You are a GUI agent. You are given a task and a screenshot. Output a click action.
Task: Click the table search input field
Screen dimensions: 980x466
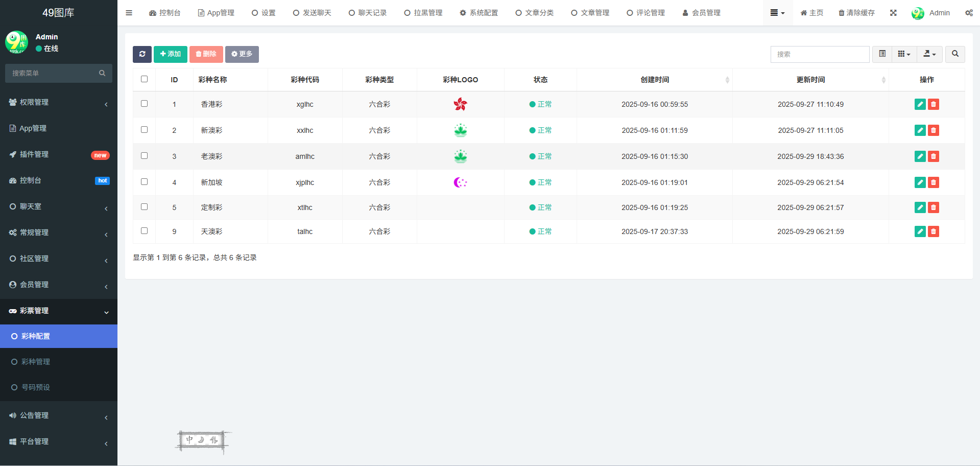point(819,54)
